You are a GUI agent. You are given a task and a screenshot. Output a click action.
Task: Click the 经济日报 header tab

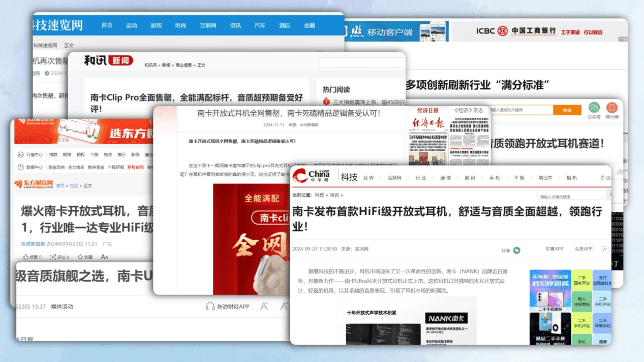click(428, 111)
